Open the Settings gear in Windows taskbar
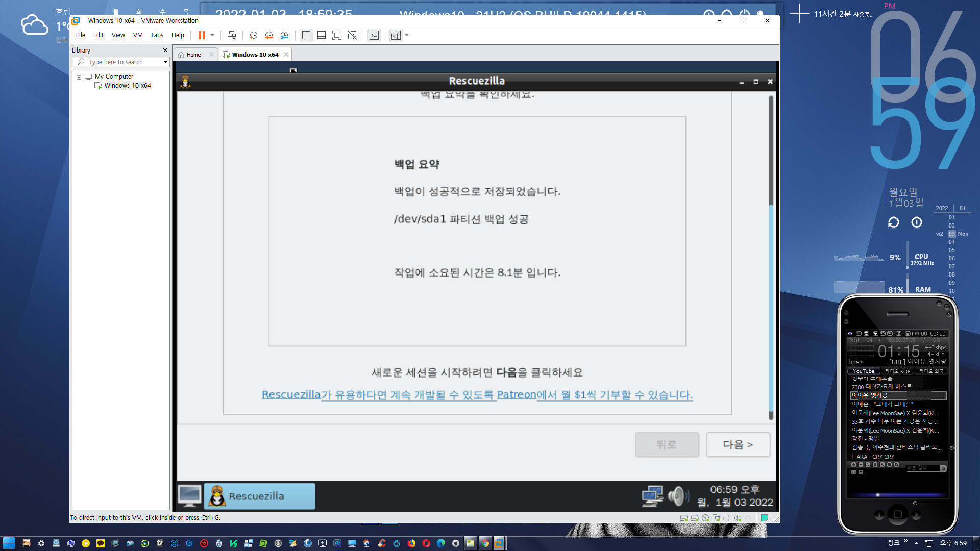 pos(41,543)
